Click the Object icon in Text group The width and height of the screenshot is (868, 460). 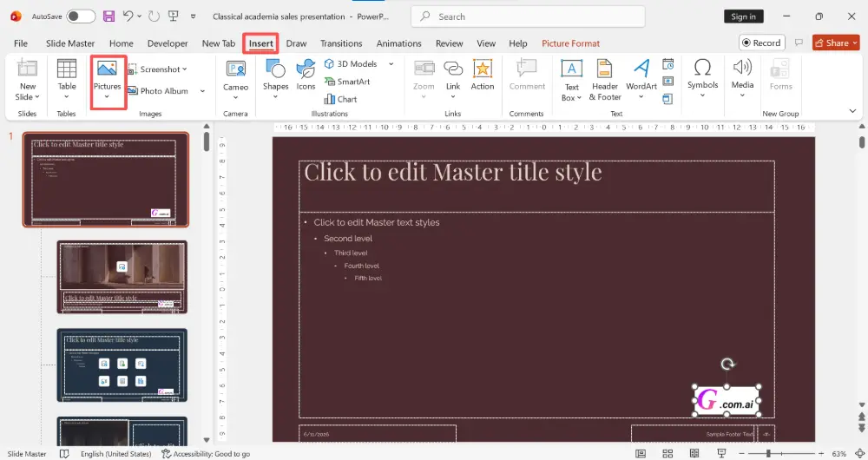[668, 99]
